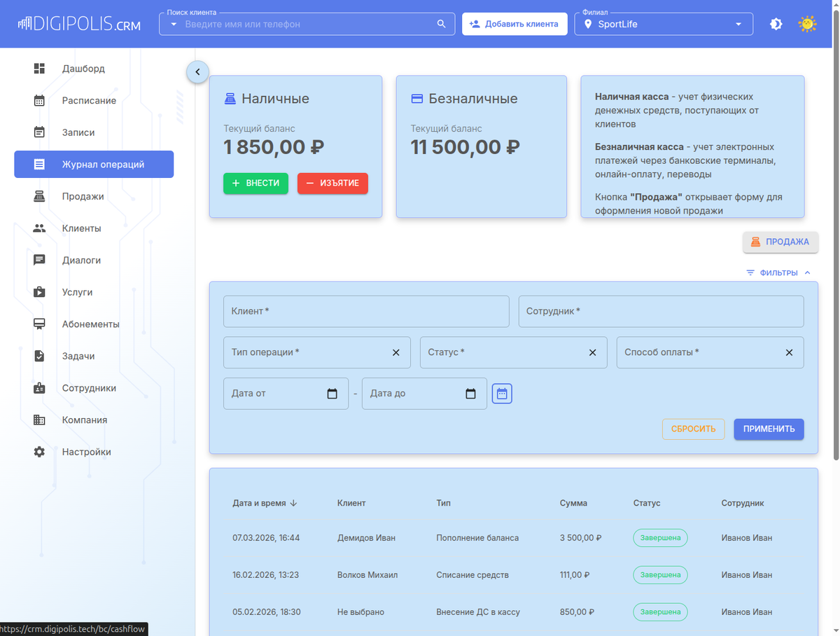Screen dimensions: 840x636
Task: Click the row for Демидов Иван
Action: pyautogui.click(x=514, y=538)
